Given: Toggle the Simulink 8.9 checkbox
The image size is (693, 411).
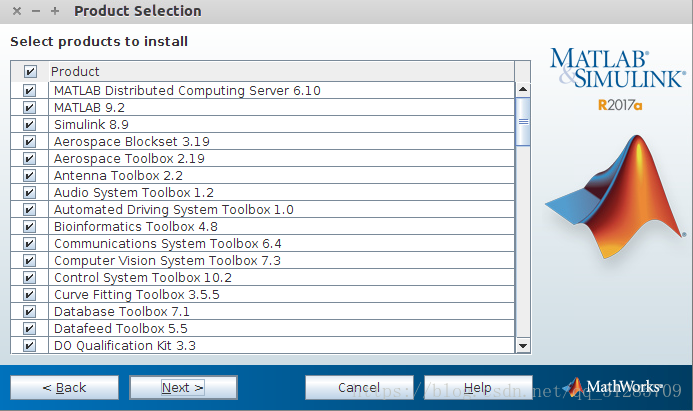Looking at the screenshot, I should point(29,125).
